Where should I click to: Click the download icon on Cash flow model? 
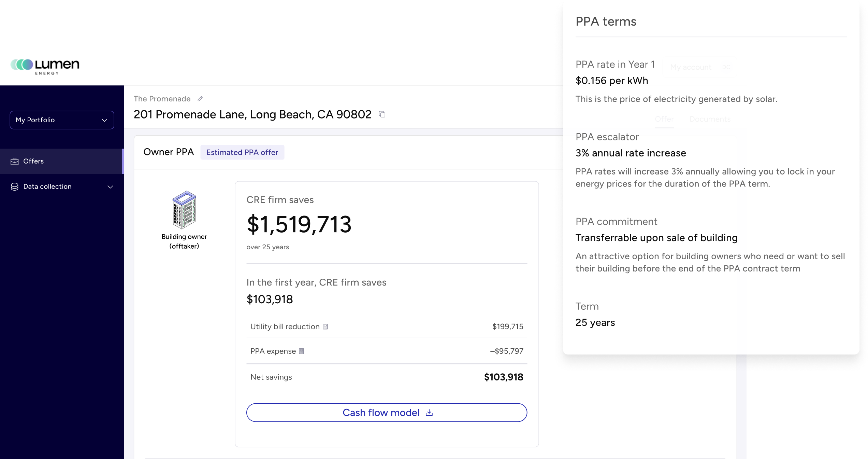tap(429, 413)
